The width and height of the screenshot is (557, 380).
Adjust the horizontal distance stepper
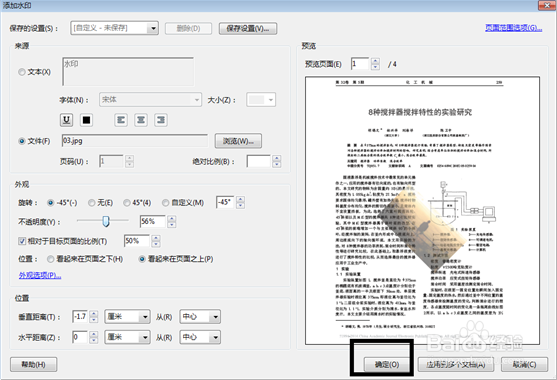tap(93, 337)
